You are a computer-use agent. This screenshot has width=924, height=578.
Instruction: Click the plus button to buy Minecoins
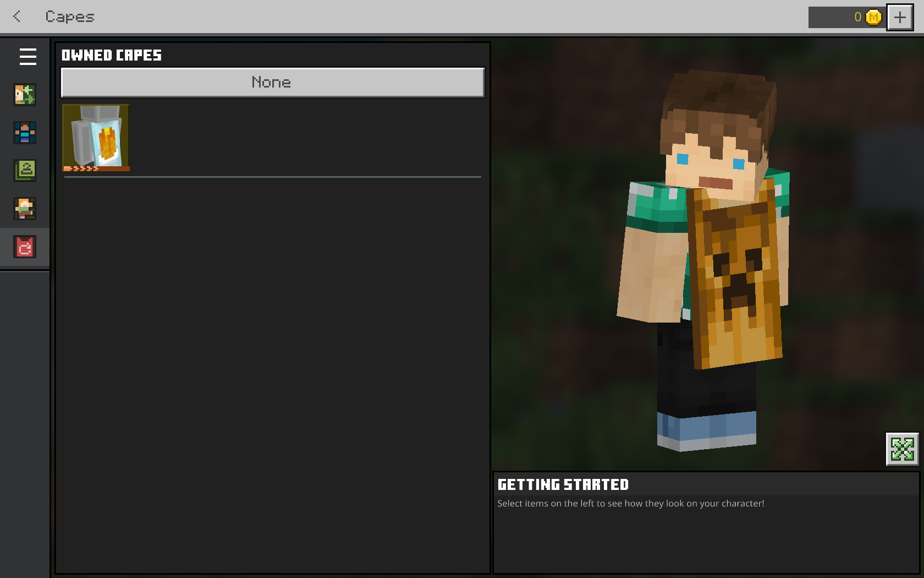900,18
